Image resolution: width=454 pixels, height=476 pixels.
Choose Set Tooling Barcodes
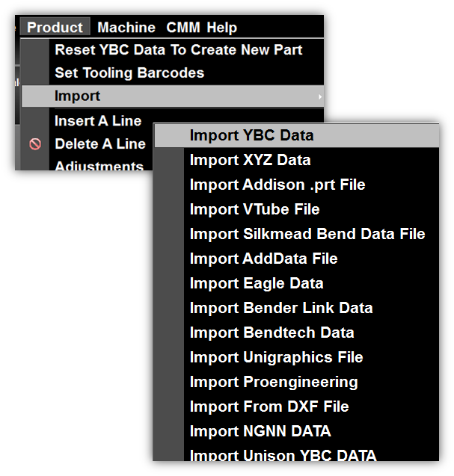[x=129, y=73]
